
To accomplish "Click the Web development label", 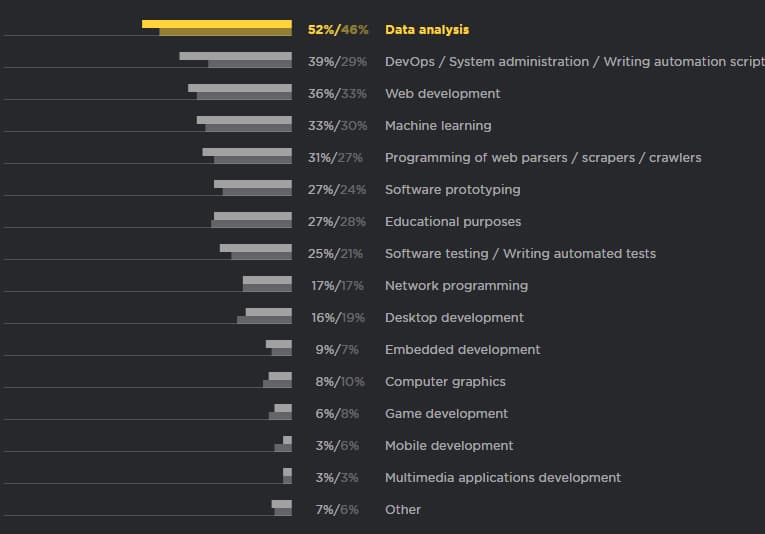I will 442,94.
